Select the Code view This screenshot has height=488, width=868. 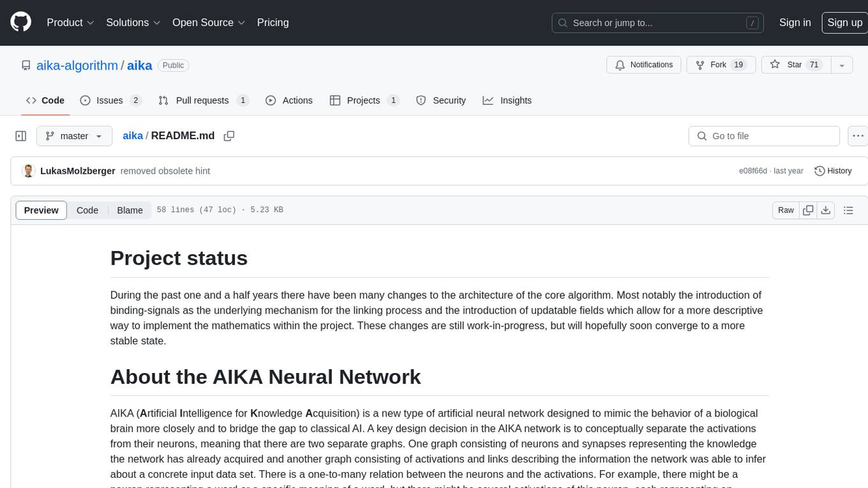tap(87, 210)
